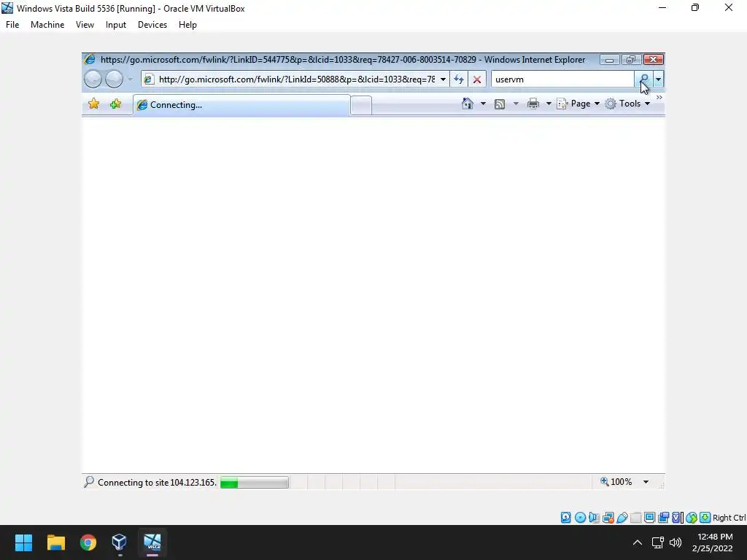
Task: Click the Home page icon
Action: 468,104
